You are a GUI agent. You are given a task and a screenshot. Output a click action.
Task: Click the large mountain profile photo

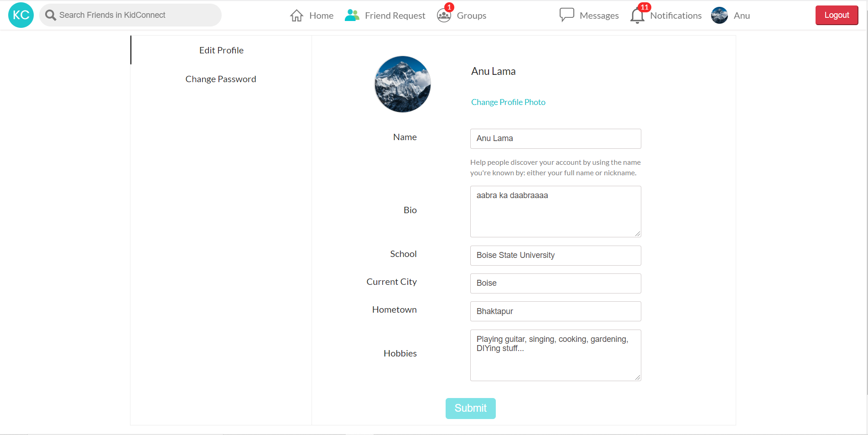pyautogui.click(x=402, y=84)
